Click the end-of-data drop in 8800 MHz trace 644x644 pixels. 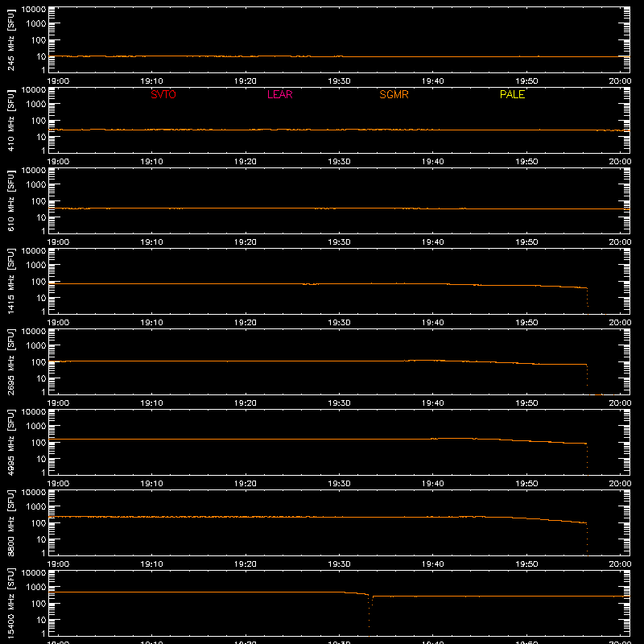[x=587, y=539]
